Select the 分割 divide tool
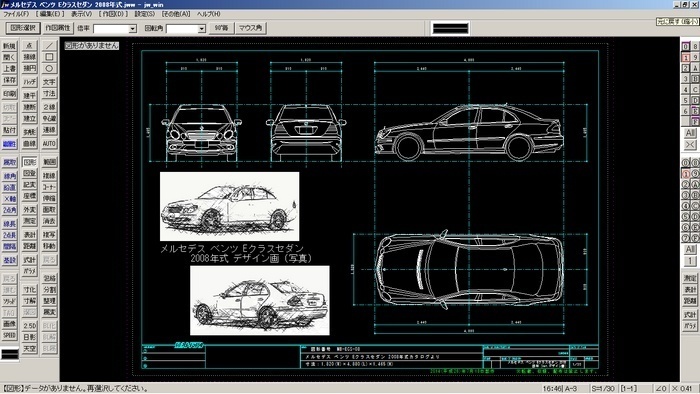The image size is (700, 394). [49, 290]
